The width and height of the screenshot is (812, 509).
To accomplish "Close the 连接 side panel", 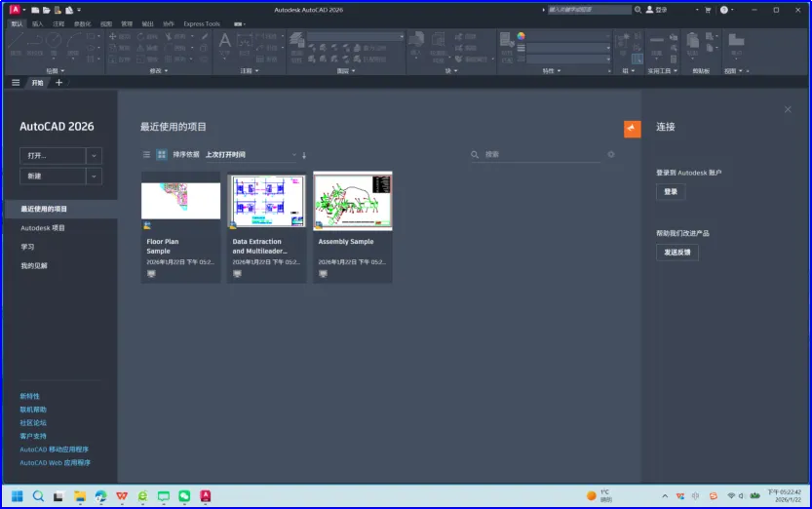I will click(x=788, y=109).
